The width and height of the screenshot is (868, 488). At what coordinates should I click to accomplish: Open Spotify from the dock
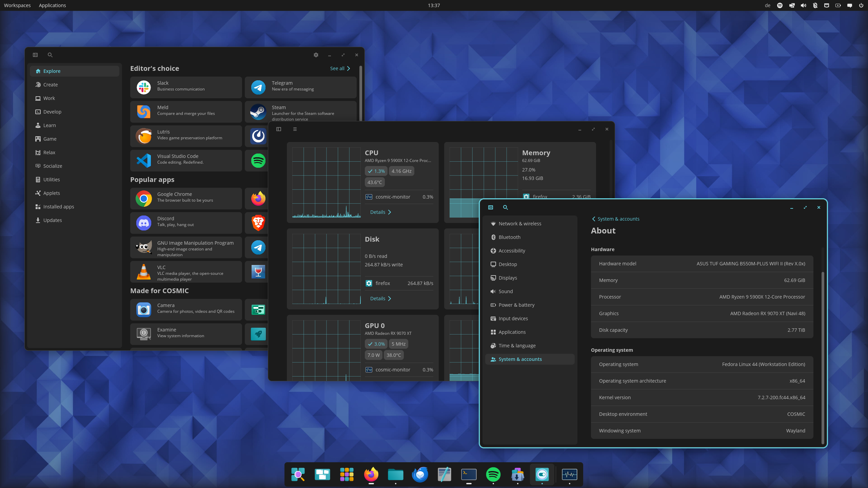[493, 474]
